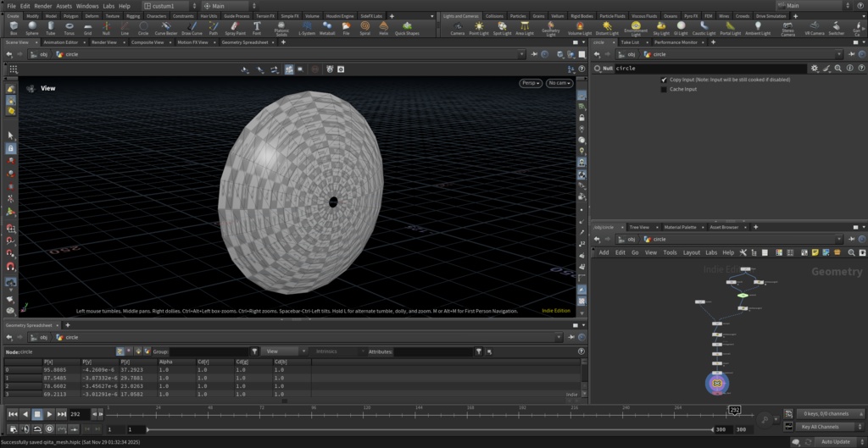
Task: Open Key All Channels dropdown
Action: click(x=830, y=427)
